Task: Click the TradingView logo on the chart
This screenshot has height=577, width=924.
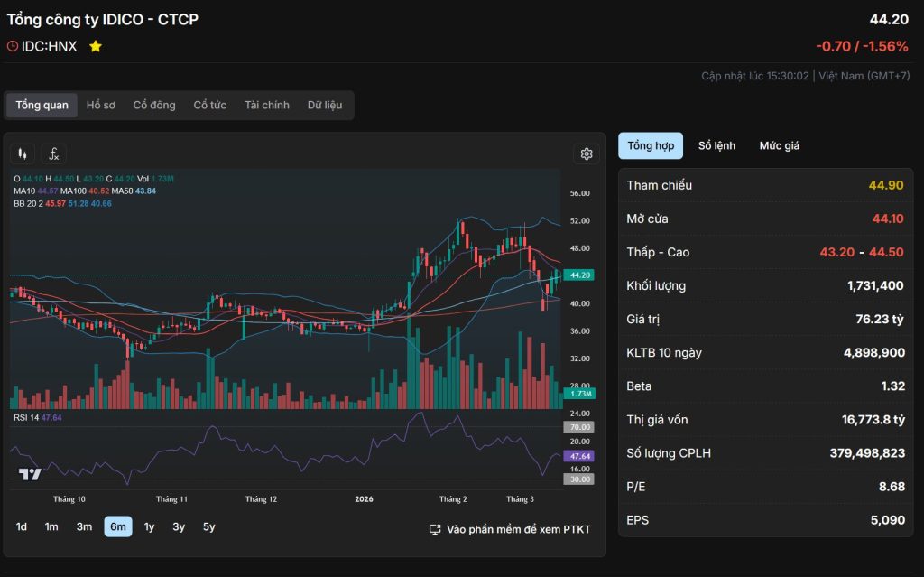Action: click(30, 474)
